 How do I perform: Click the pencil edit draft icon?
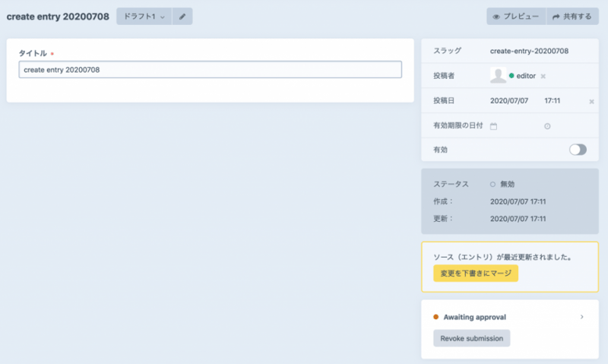tap(182, 16)
